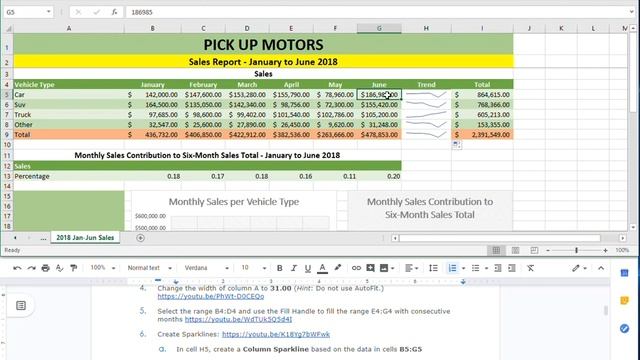Viewport: 640px width, 360px height.
Task: Run spelling and grammar check in Docs
Action: [60, 268]
